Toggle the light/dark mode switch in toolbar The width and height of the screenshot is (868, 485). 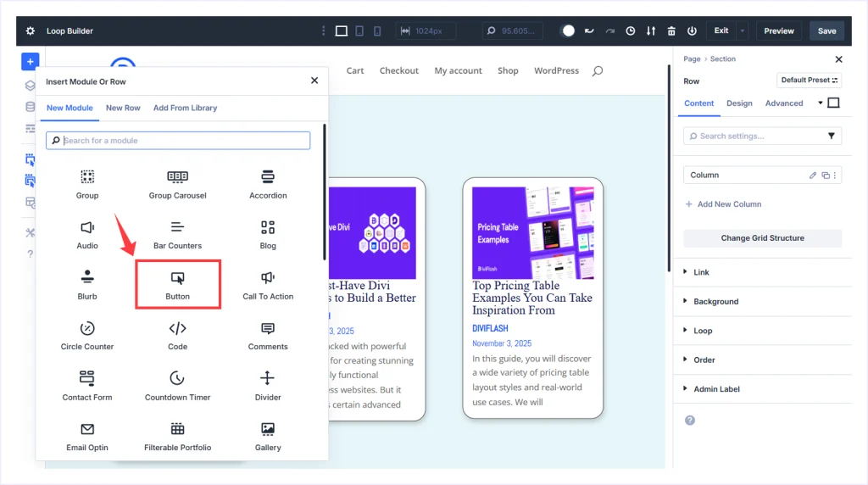click(x=567, y=31)
